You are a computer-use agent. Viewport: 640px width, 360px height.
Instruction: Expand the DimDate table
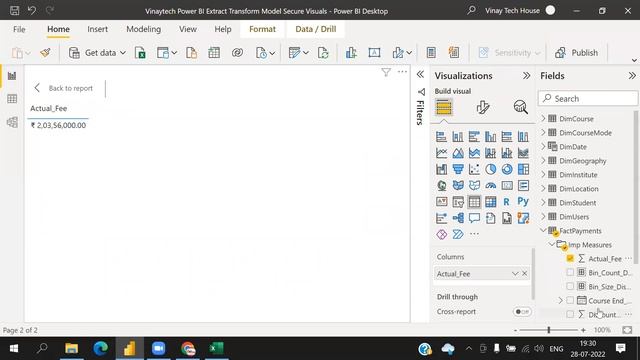pos(543,146)
